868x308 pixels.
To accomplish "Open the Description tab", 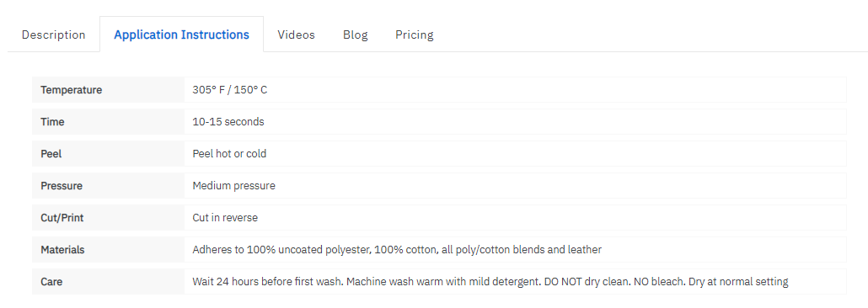I will coord(54,35).
